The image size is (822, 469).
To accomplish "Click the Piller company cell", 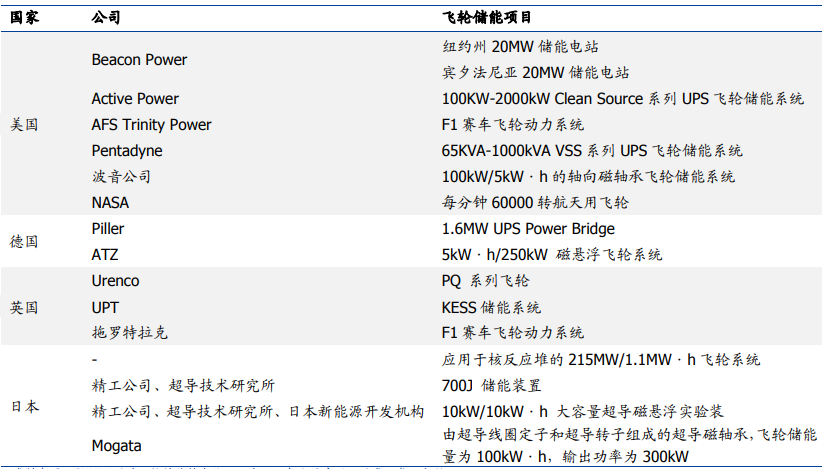I will click(108, 229).
